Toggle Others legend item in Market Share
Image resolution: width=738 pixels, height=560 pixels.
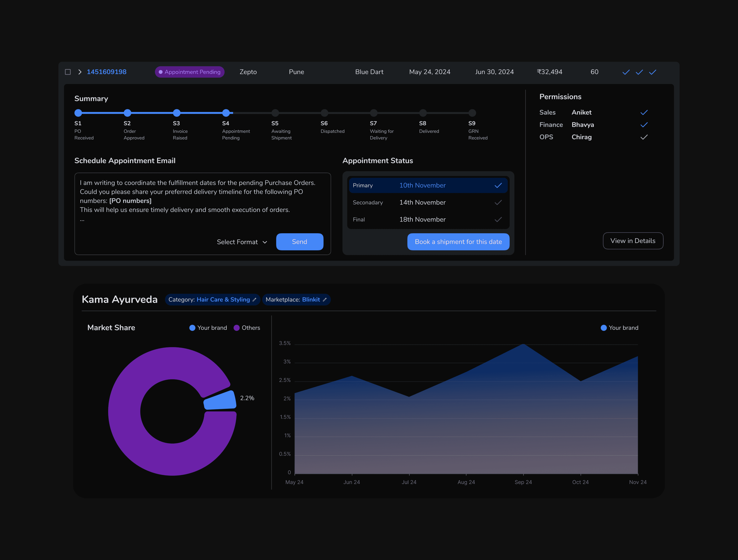tap(247, 328)
